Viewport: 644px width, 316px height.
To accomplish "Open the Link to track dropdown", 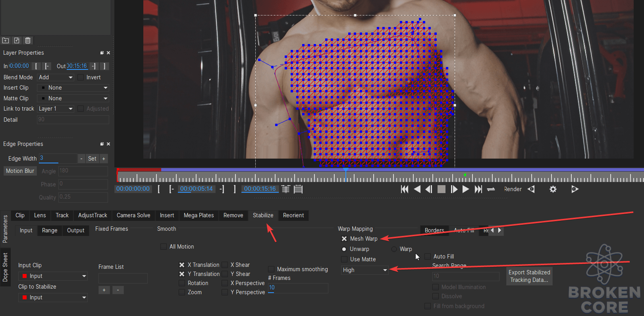I will [x=56, y=109].
